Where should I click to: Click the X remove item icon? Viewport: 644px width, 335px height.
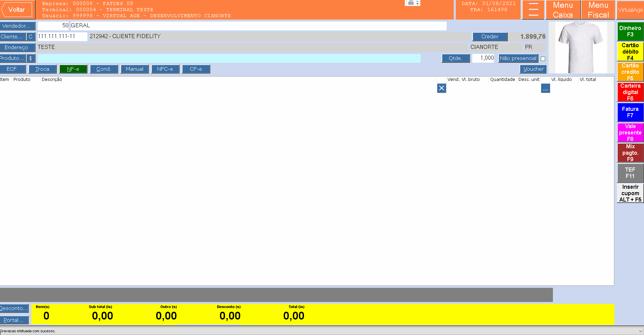pyautogui.click(x=442, y=88)
